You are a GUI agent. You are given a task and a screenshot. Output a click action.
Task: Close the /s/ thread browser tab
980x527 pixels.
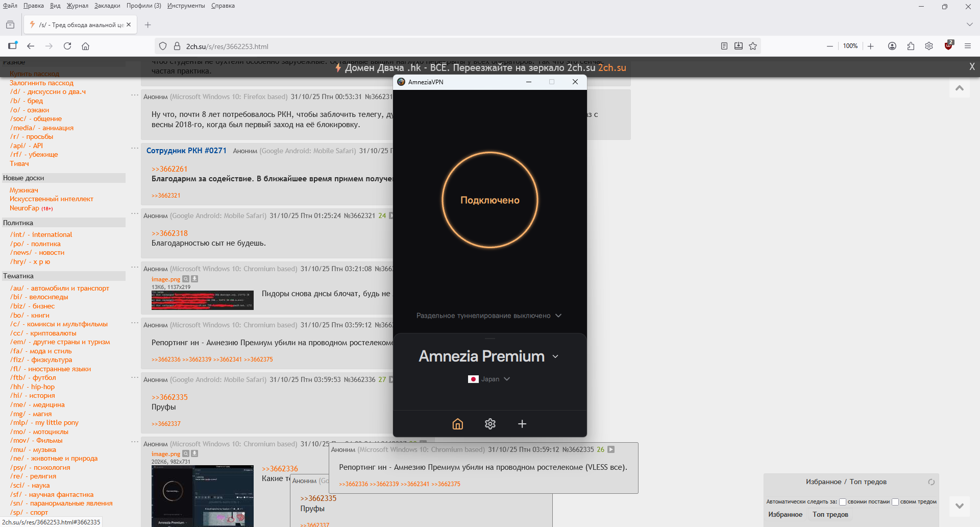click(x=129, y=25)
